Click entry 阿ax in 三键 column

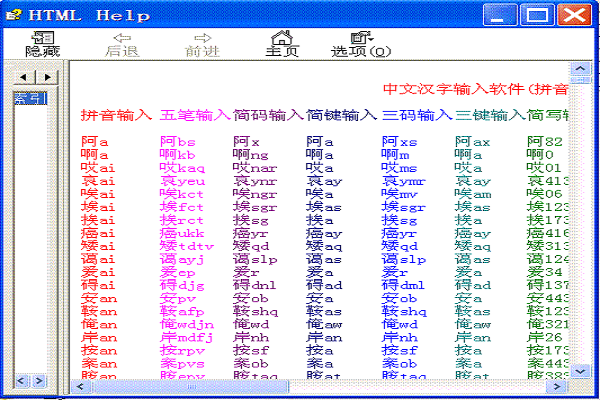pos(473,142)
